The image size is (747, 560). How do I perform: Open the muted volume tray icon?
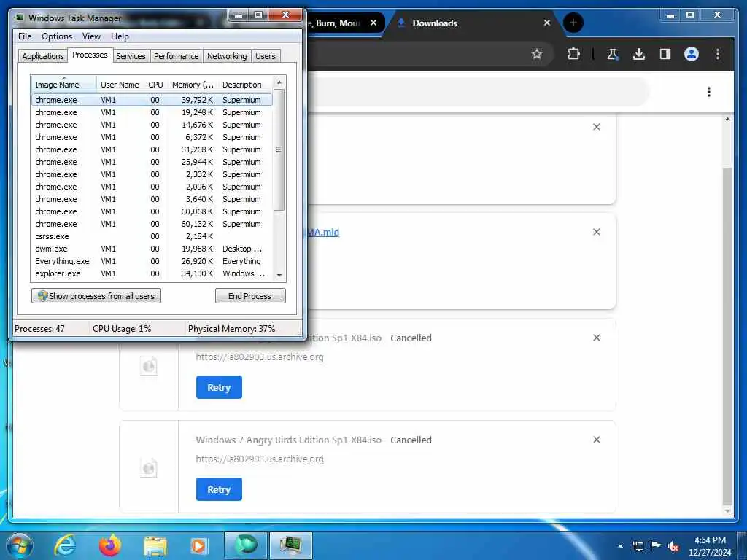[x=673, y=546]
